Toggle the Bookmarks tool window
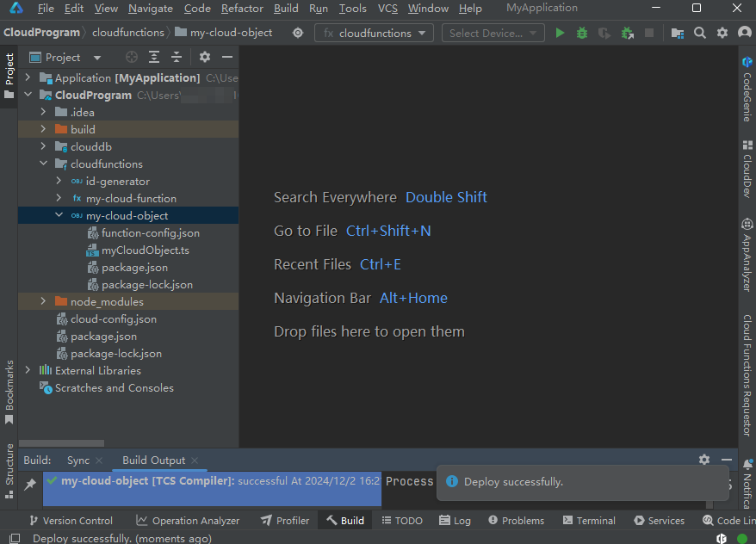 pyautogui.click(x=9, y=392)
